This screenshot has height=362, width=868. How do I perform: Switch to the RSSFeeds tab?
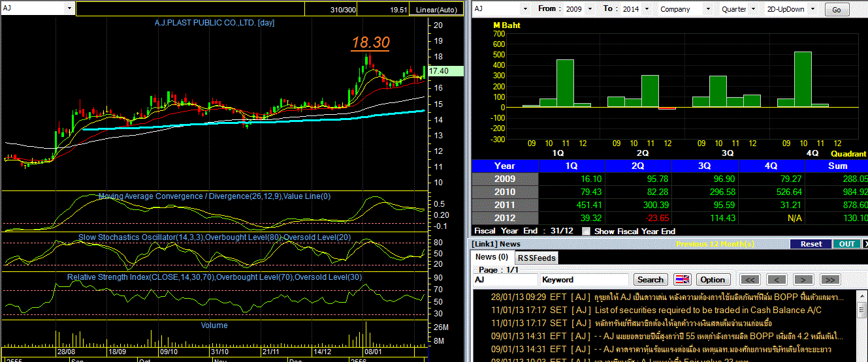click(x=536, y=258)
